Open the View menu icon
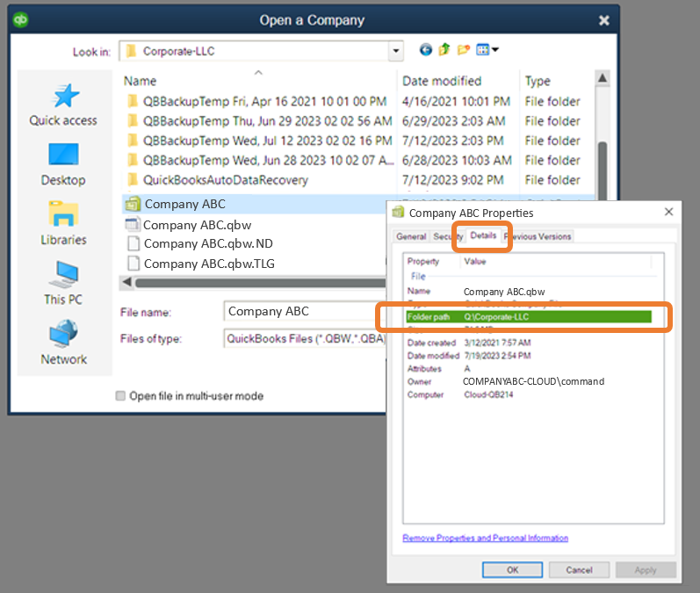Viewport: 700px width, 593px height. coord(487,49)
